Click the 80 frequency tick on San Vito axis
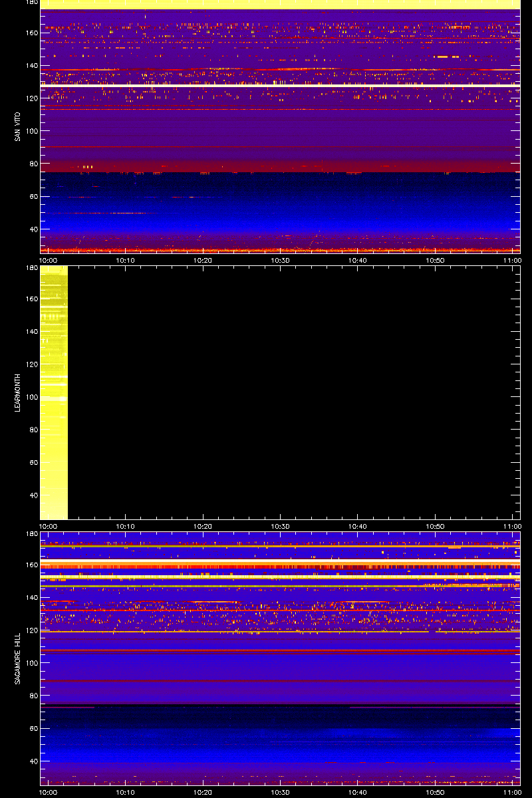This screenshot has width=532, height=798. tap(33, 164)
